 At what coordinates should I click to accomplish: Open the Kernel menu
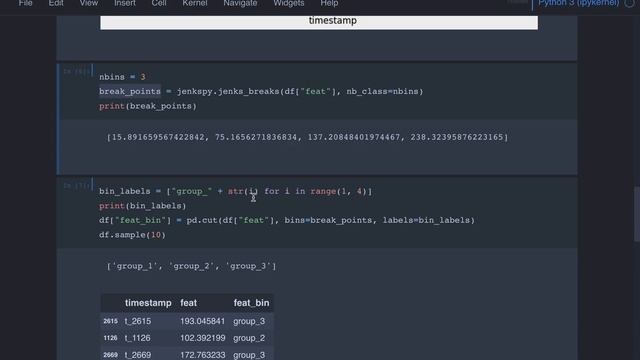pos(195,3)
